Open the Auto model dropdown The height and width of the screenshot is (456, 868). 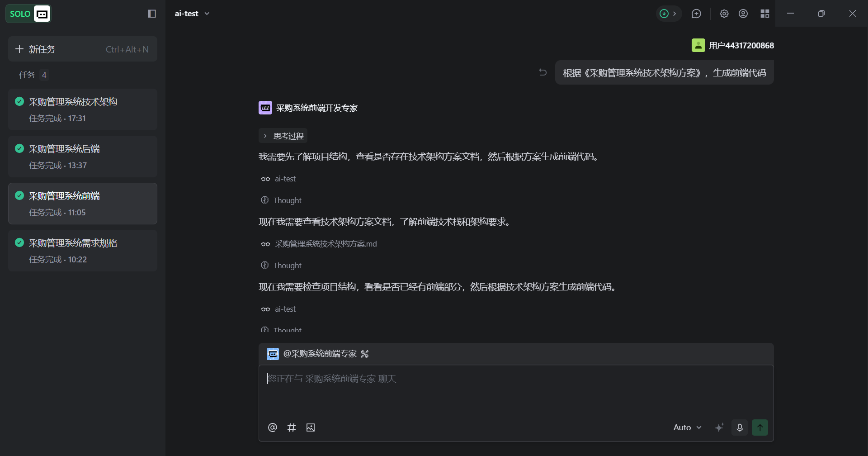coord(687,427)
